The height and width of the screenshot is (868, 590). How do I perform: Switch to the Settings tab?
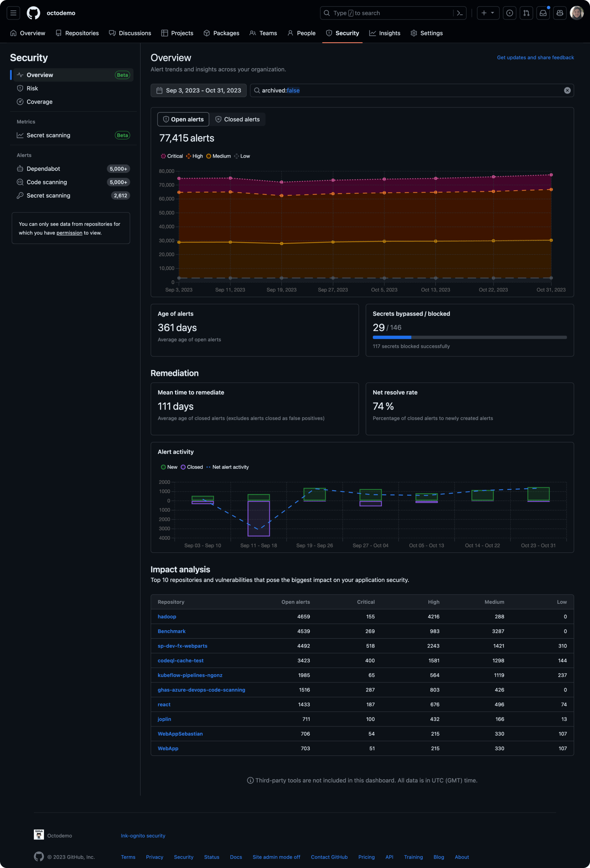click(427, 33)
